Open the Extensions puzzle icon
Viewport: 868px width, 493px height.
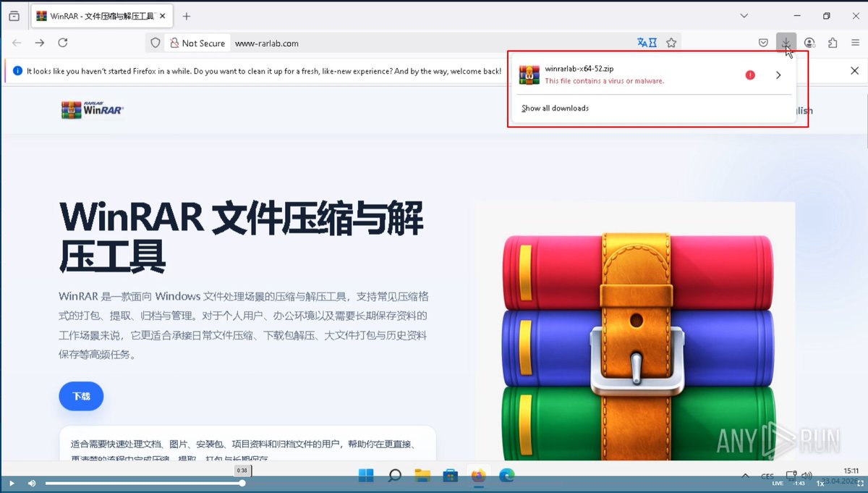pos(833,43)
